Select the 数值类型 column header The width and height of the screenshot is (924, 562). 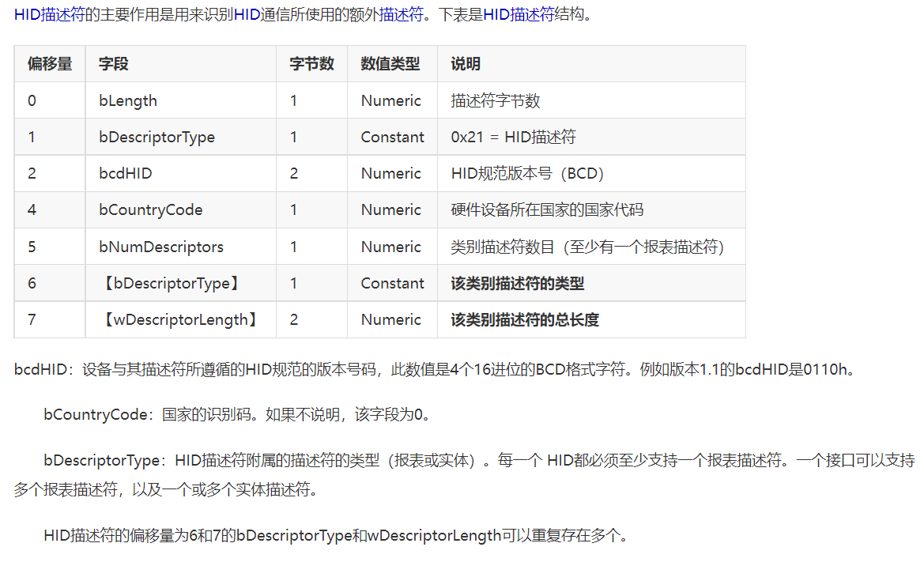(x=390, y=64)
